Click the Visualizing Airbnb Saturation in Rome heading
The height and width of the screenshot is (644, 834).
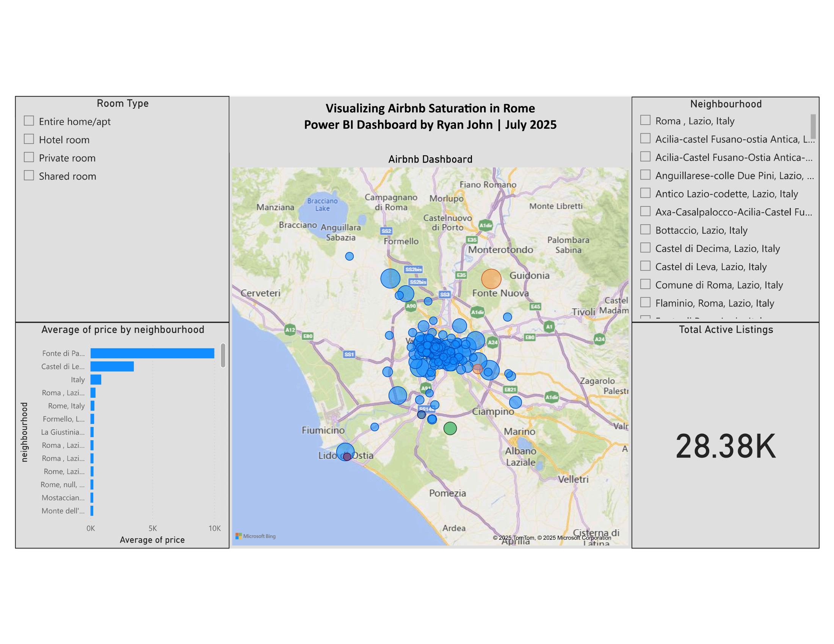[x=430, y=108]
